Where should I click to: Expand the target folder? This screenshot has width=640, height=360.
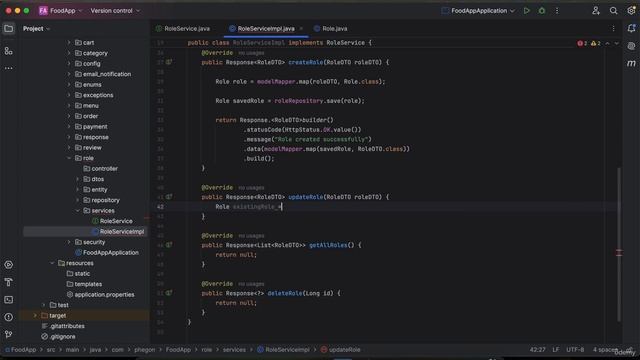[x=36, y=316]
